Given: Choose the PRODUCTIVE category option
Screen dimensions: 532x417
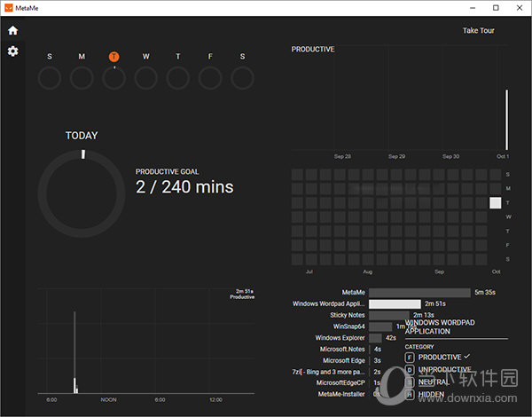Looking at the screenshot, I should point(440,358).
